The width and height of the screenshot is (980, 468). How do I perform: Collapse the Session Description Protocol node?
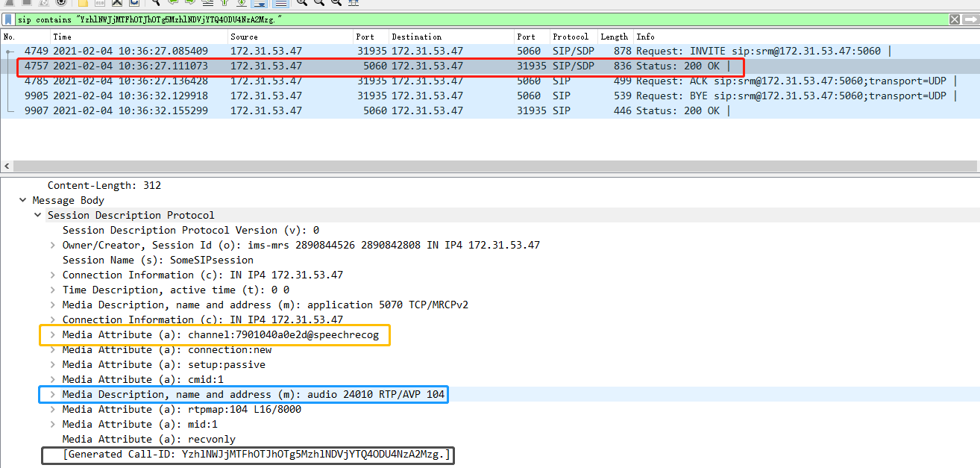click(x=37, y=215)
